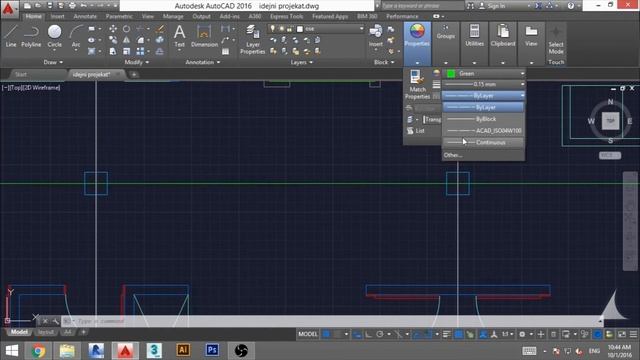The height and width of the screenshot is (360, 640).
Task: Toggle annotation visibility in status bar
Action: [x=483, y=334]
